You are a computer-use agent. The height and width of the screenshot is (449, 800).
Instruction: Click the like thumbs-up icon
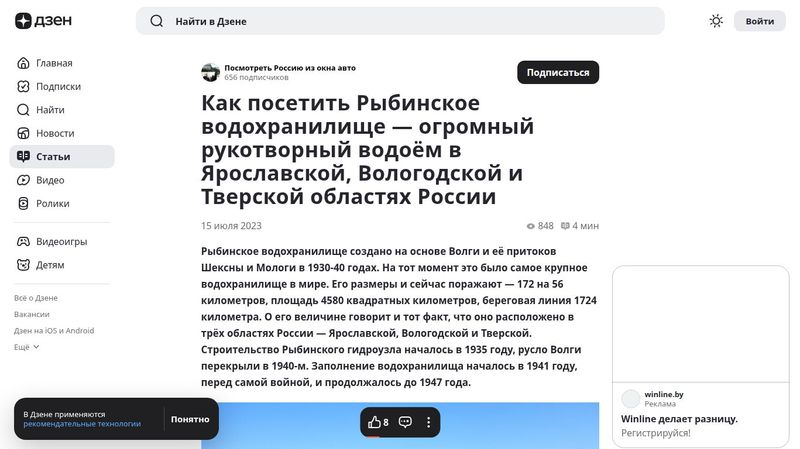tap(375, 422)
